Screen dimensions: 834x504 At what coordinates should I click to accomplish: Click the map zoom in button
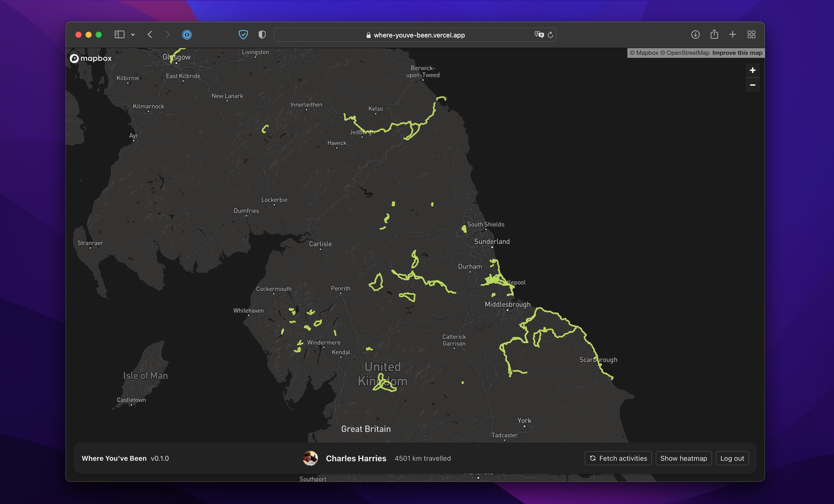click(x=752, y=70)
